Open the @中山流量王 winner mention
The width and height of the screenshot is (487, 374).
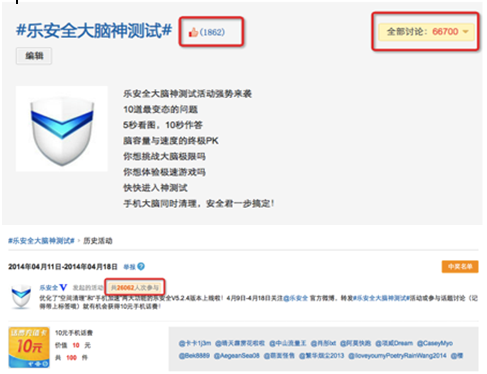pos(288,343)
